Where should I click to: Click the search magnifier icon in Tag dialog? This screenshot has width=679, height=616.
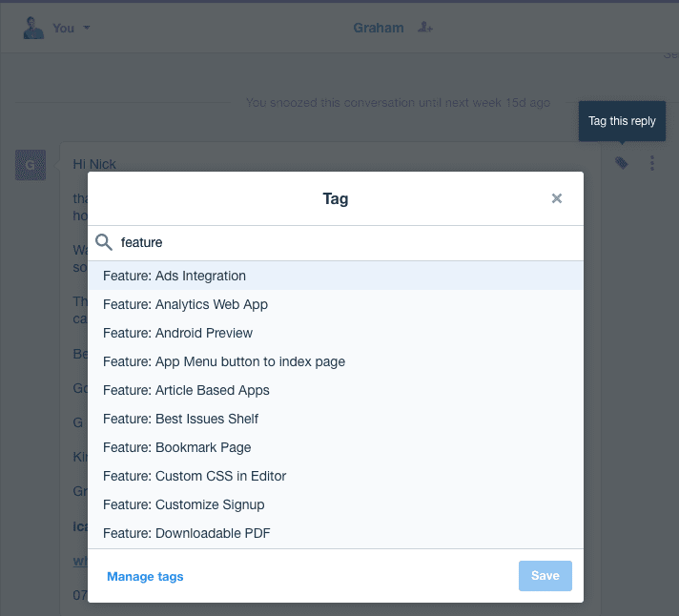pos(104,242)
